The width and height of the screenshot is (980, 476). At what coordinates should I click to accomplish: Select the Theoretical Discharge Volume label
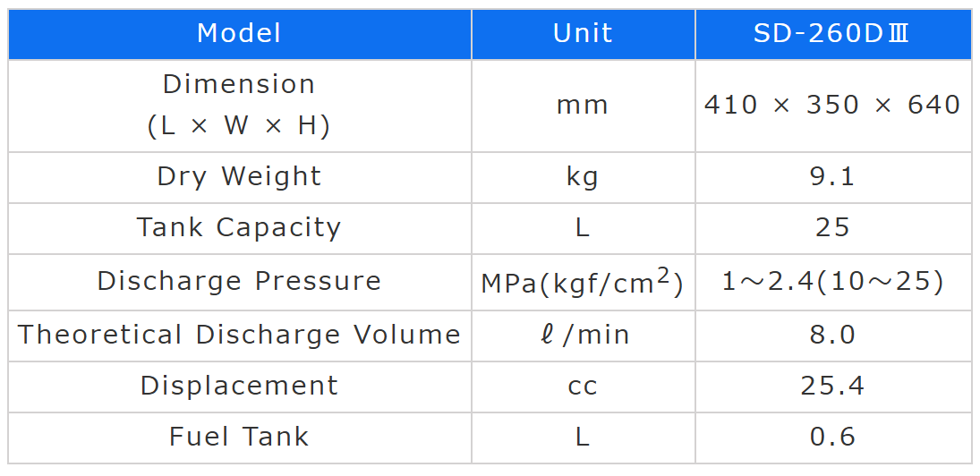[x=239, y=335]
